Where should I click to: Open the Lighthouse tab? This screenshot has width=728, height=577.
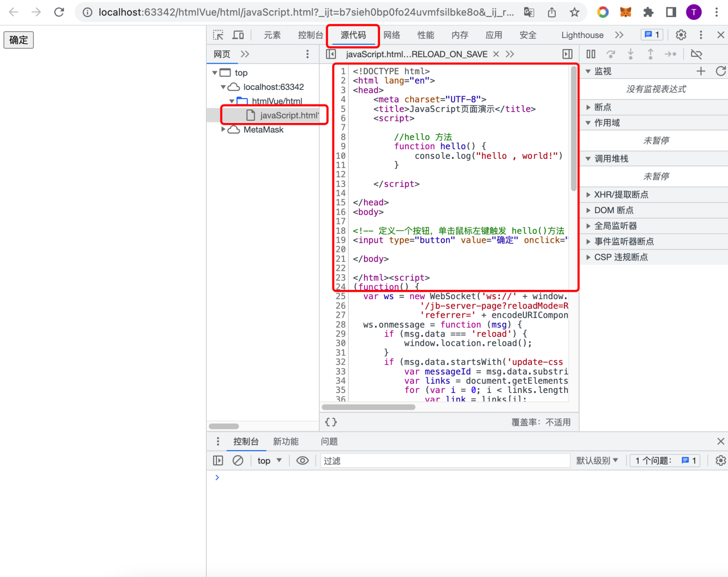[x=582, y=35]
